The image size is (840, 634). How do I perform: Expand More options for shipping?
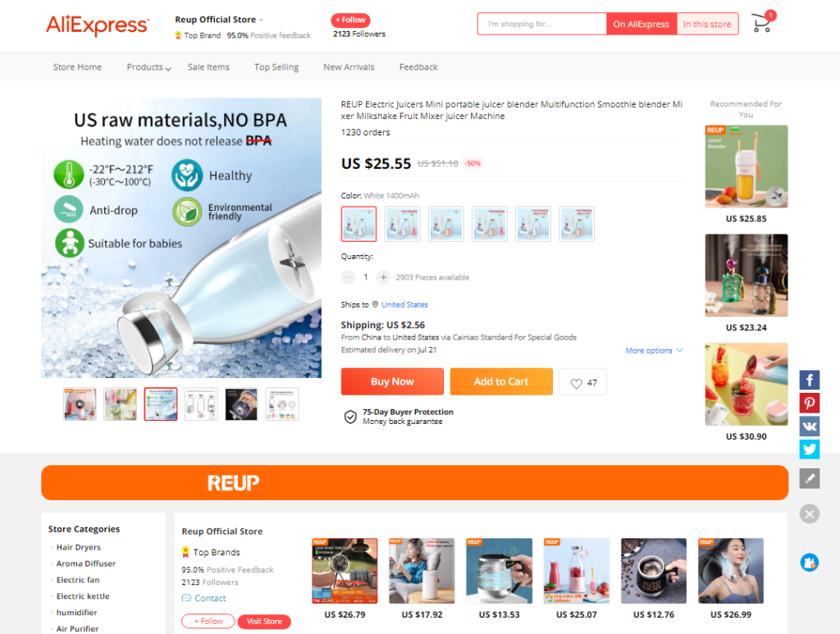point(654,350)
